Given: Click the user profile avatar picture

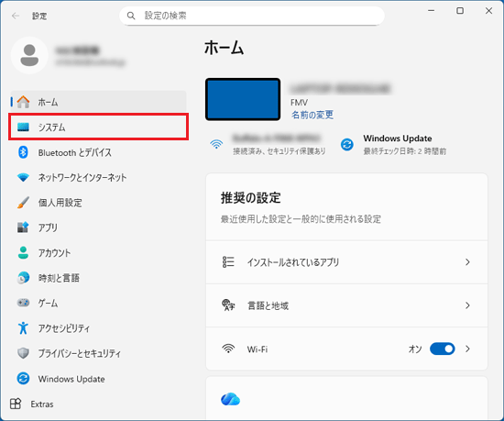Looking at the screenshot, I should [x=29, y=55].
